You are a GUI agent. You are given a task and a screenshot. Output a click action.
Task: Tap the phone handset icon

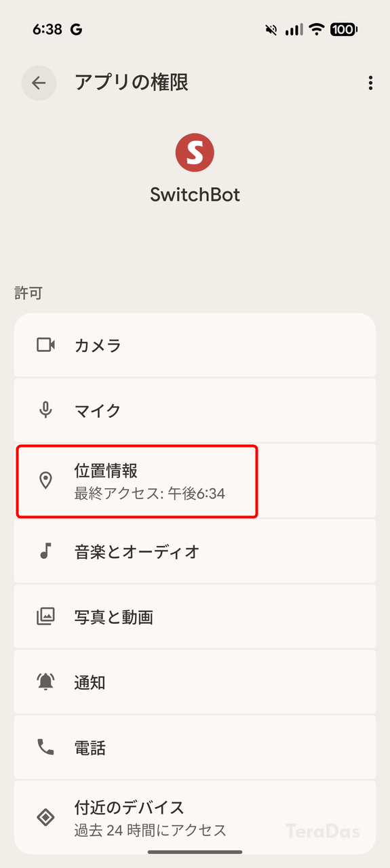pyautogui.click(x=45, y=748)
